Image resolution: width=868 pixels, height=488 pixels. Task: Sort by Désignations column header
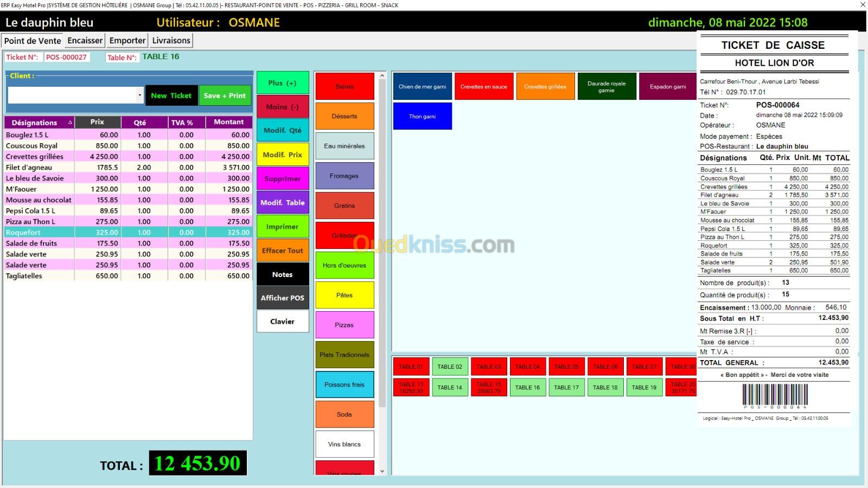(x=38, y=123)
